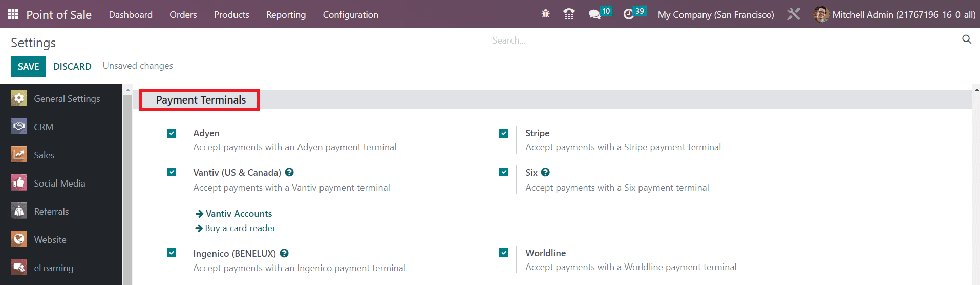This screenshot has width=980, height=285.
Task: Click the debug bug icon
Action: pyautogui.click(x=546, y=14)
